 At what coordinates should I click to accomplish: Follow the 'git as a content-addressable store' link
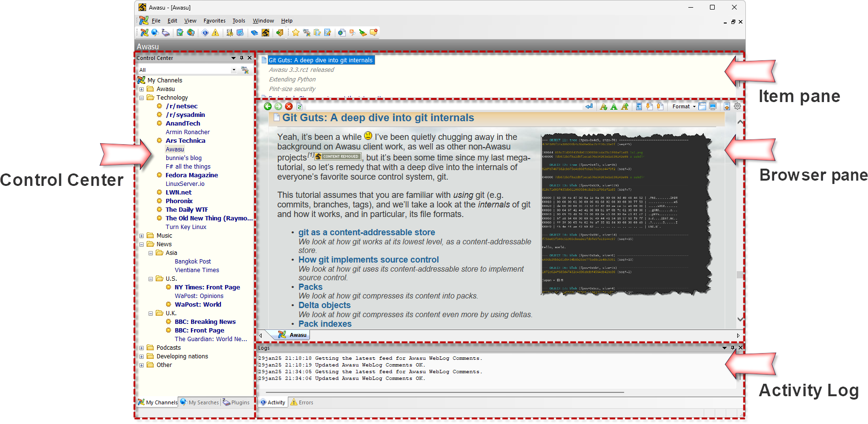click(x=367, y=232)
